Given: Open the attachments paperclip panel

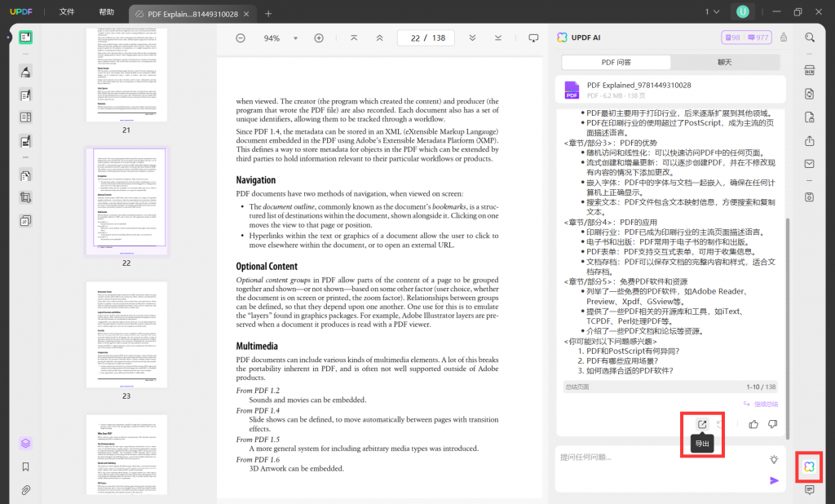Looking at the screenshot, I should pyautogui.click(x=25, y=490).
